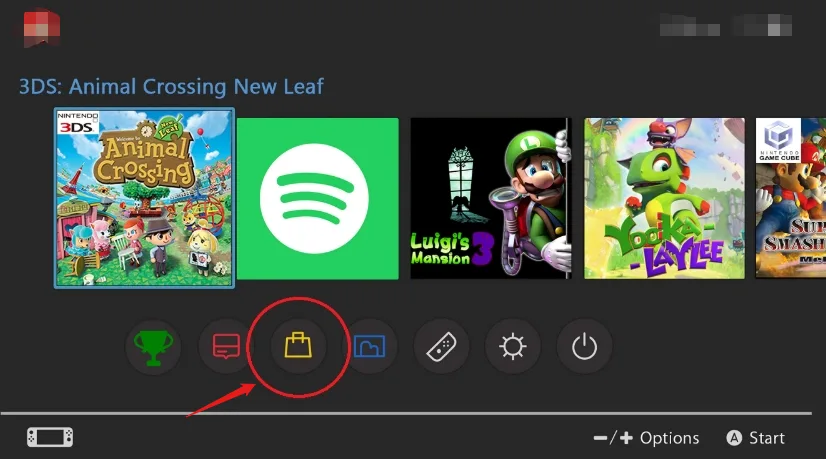826x459 pixels.
Task: Select the Animal Crossing New Leaf tile
Action: 144,198
